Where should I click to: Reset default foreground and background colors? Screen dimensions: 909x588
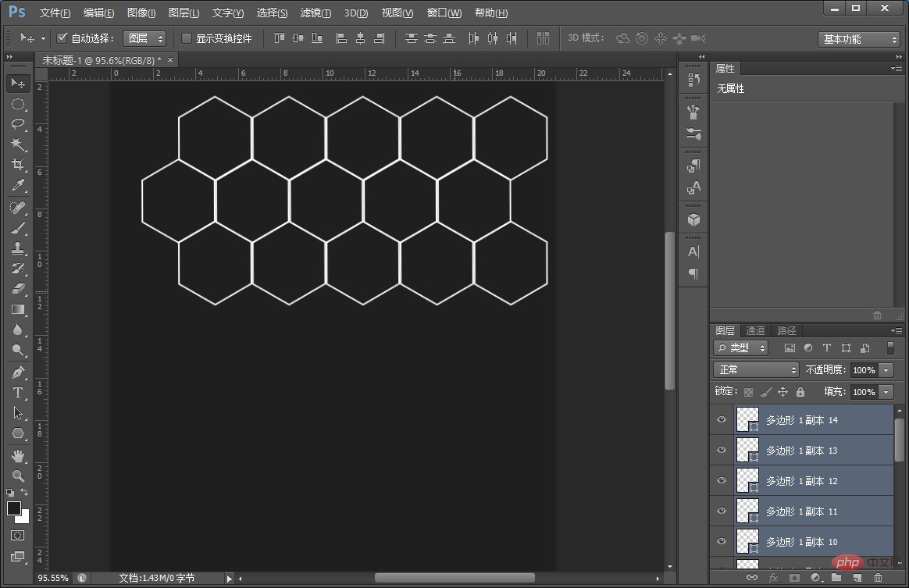tap(10, 492)
